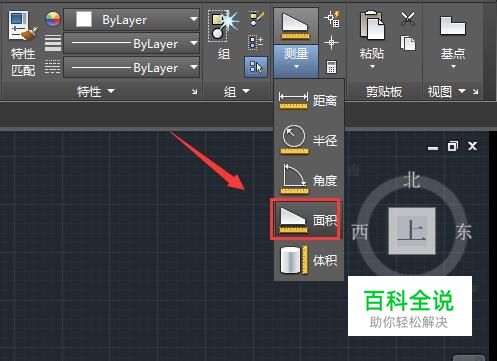
Task: Click the ungroup icon with pencil
Action: [x=256, y=19]
